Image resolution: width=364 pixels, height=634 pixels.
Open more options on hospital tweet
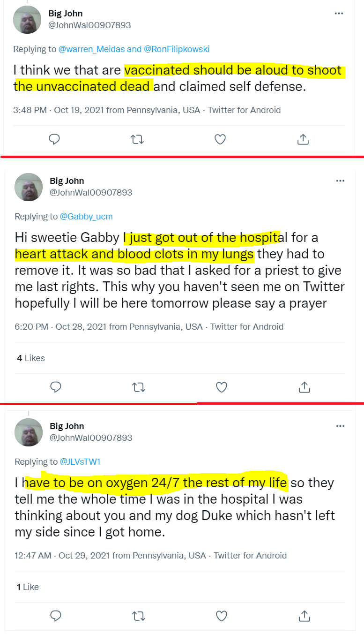(x=340, y=181)
